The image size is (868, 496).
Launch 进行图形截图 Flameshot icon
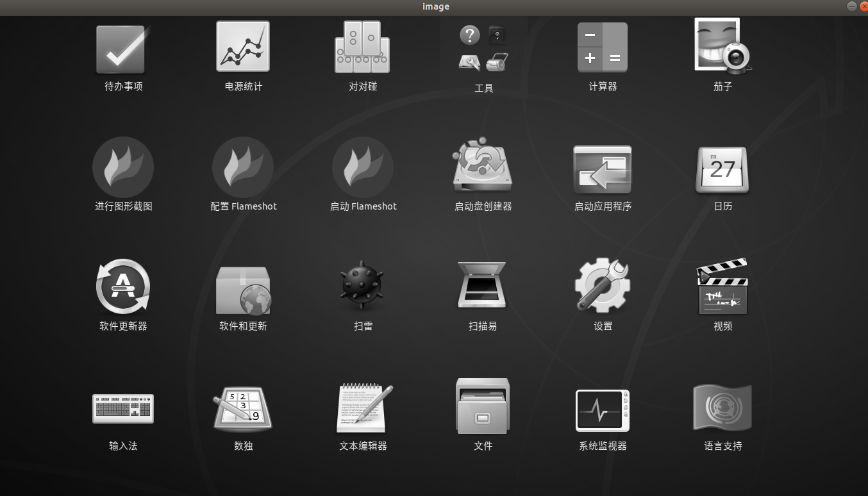tap(123, 167)
